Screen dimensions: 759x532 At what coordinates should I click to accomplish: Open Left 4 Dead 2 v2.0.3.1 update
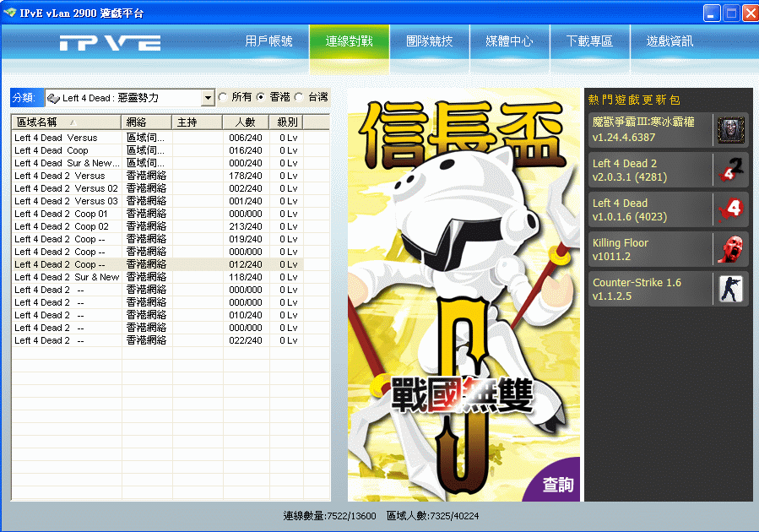[668, 170]
